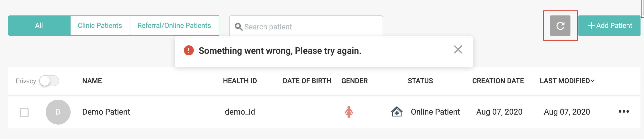Click the Status column header

[420, 81]
